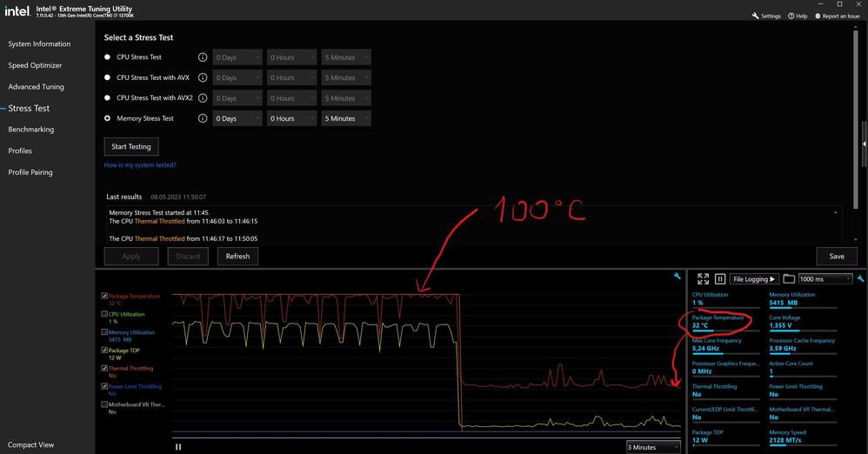Expand the monitor panel to full view

point(703,279)
